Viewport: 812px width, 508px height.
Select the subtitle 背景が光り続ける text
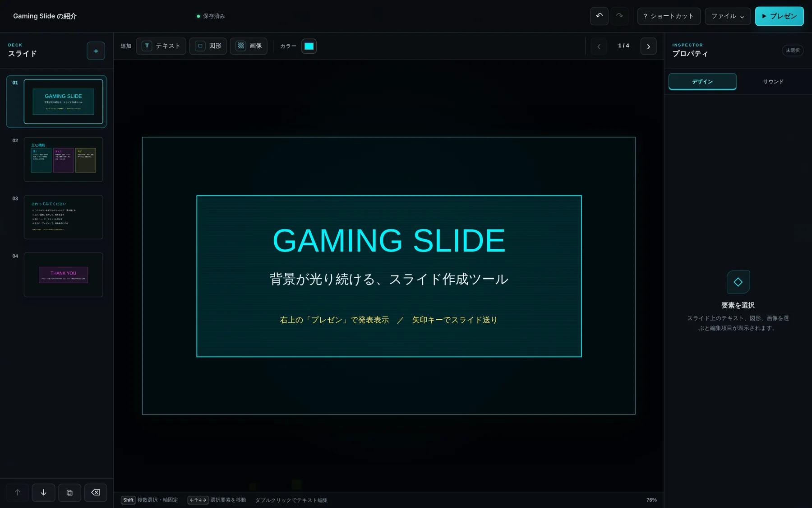[389, 280]
